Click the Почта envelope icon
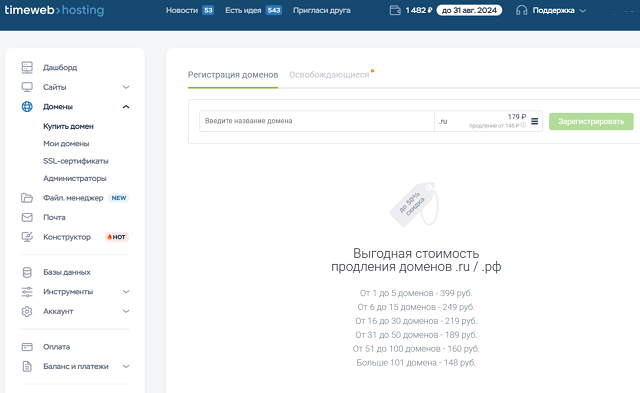The image size is (640, 393). 27,218
